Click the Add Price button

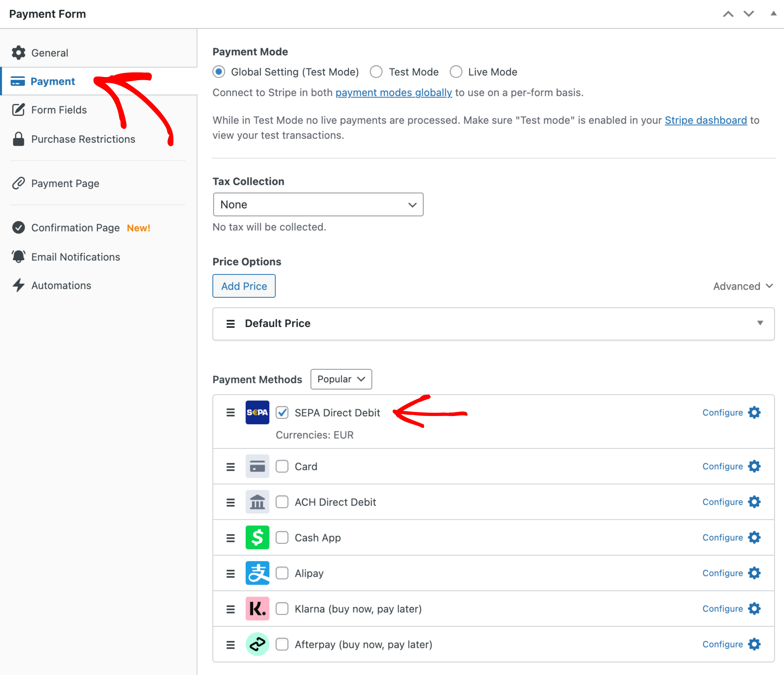tap(244, 286)
